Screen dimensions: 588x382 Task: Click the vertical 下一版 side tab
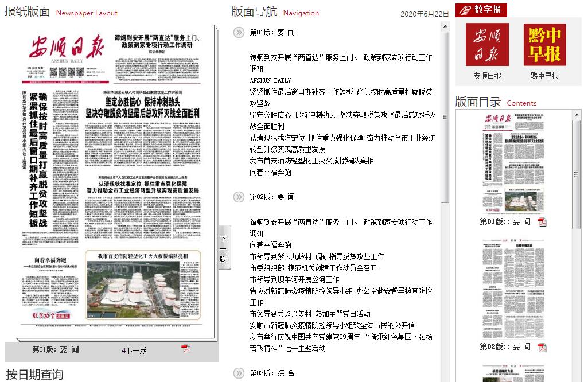point(223,248)
